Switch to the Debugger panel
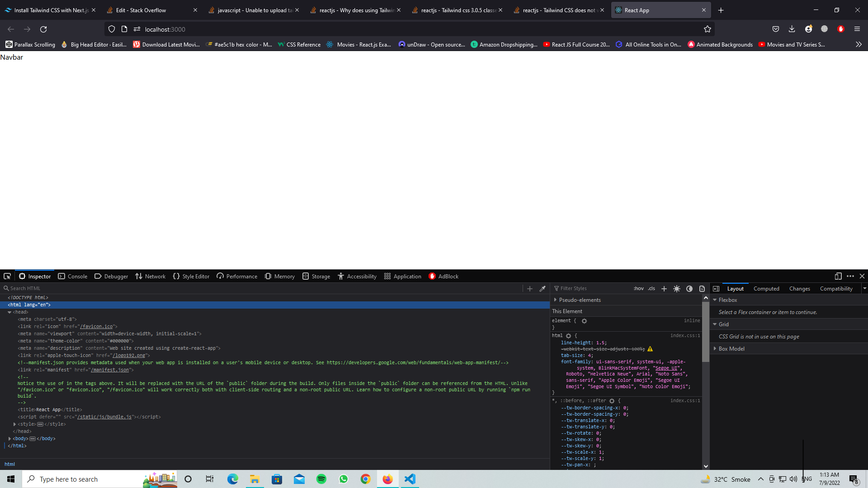Screen dimensions: 868x488 111,276
